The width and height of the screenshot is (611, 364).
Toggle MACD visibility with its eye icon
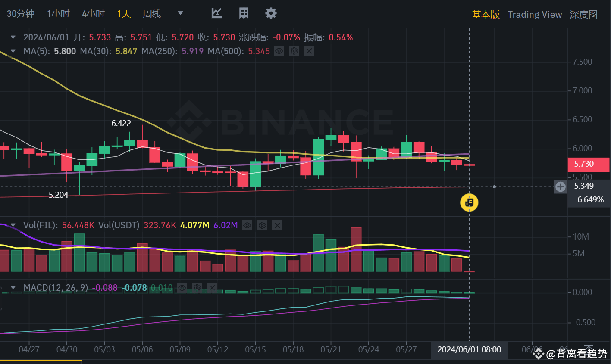[182, 288]
